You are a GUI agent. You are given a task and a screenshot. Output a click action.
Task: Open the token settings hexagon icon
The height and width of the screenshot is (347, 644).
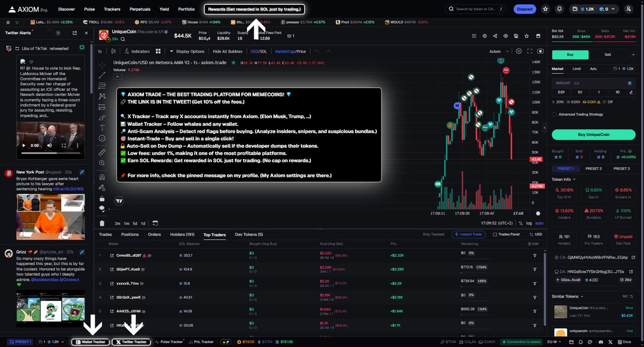[484, 35]
